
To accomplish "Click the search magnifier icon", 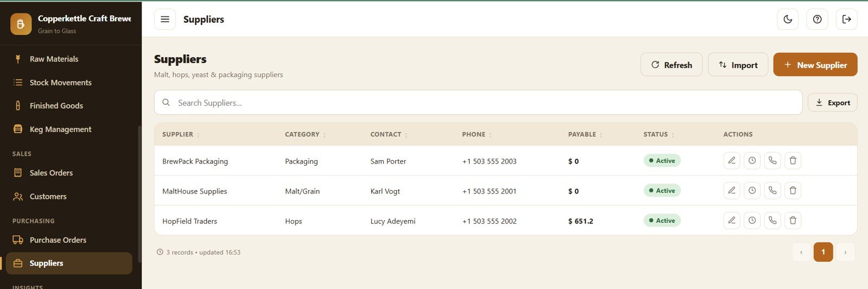I will pyautogui.click(x=166, y=103).
